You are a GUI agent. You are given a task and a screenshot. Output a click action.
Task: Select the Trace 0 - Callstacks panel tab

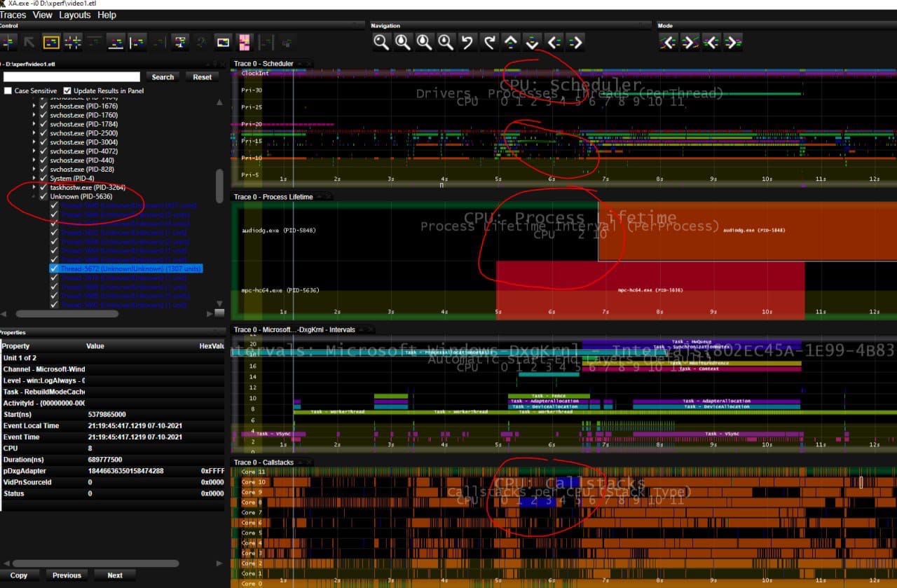coord(264,463)
